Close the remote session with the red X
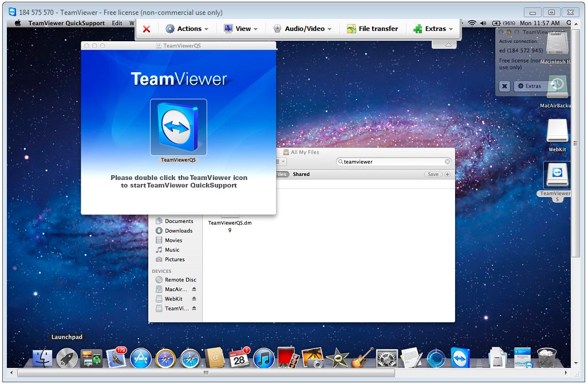This screenshot has width=588, height=384. [x=147, y=29]
